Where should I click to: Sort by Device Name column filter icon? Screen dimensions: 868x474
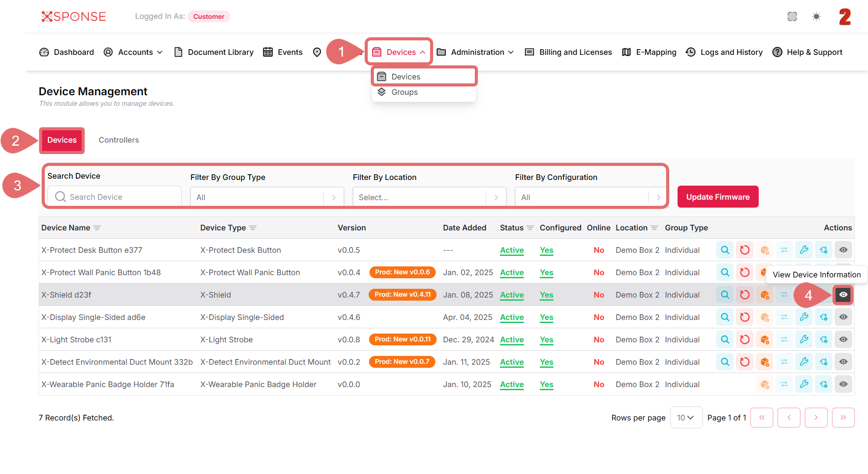97,228
